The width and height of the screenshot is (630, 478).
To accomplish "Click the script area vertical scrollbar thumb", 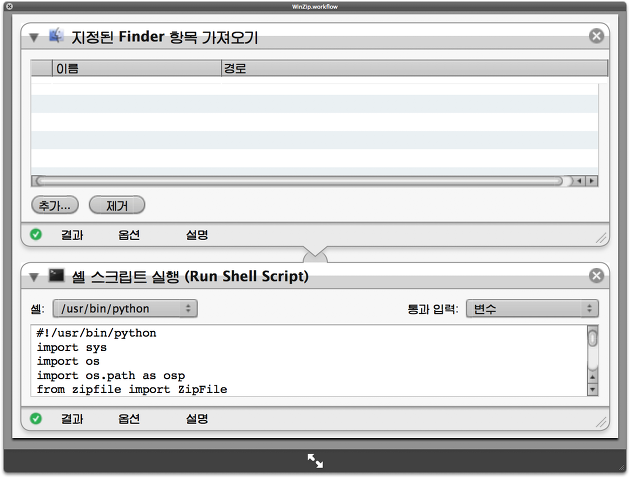I will point(592,337).
